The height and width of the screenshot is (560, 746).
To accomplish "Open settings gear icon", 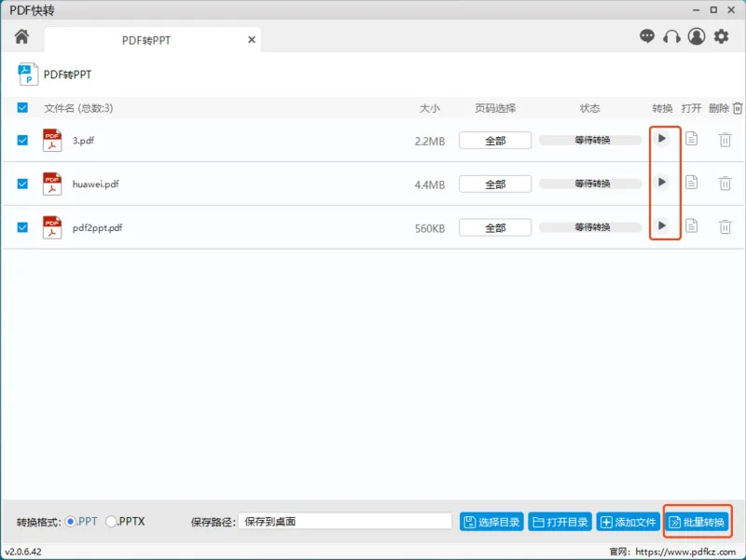I will pos(721,36).
